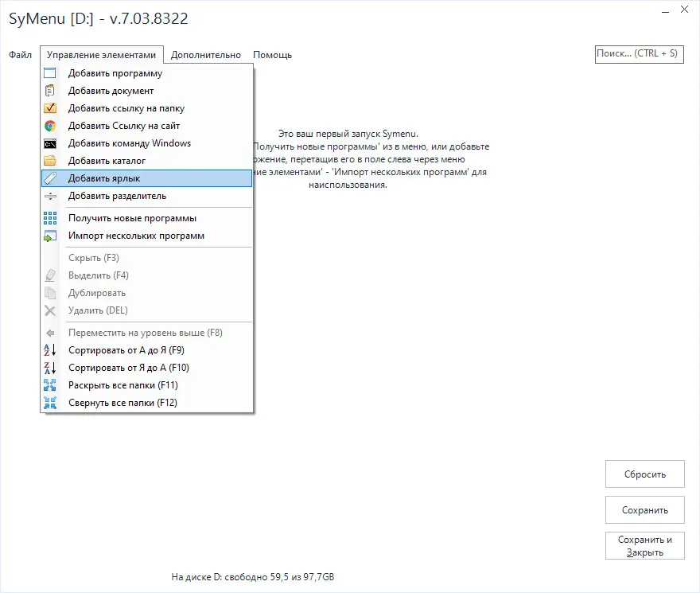Click the A-Z sort ascending icon
700x593 pixels.
pyautogui.click(x=50, y=350)
